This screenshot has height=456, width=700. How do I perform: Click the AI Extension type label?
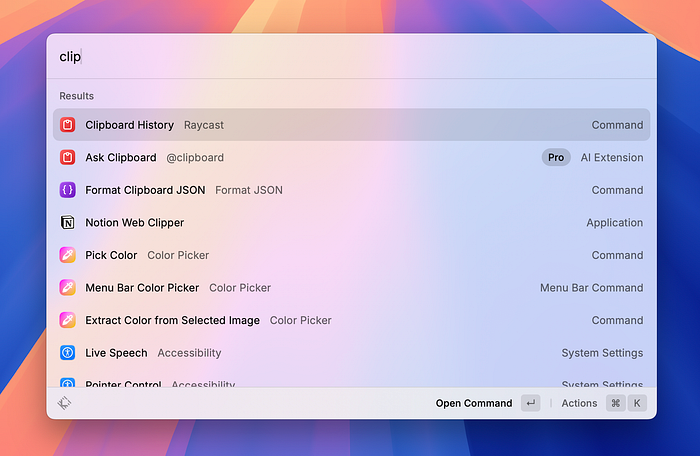[x=612, y=157]
